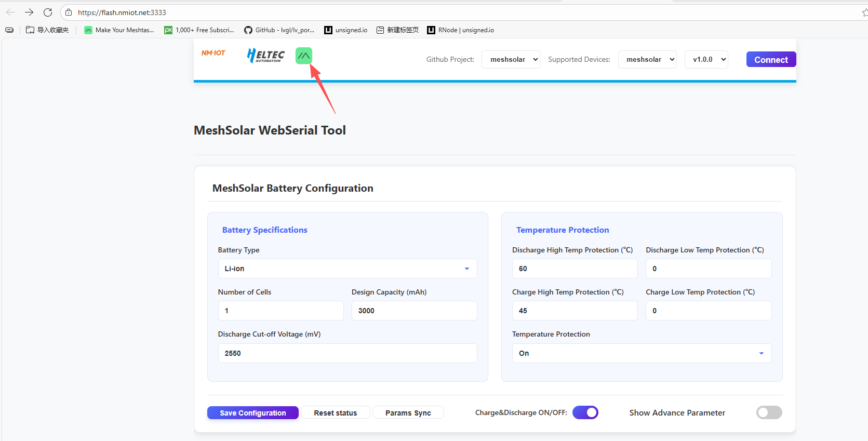Open the RNode unsigned.io bookmark
The width and height of the screenshot is (868, 441).
pos(461,30)
